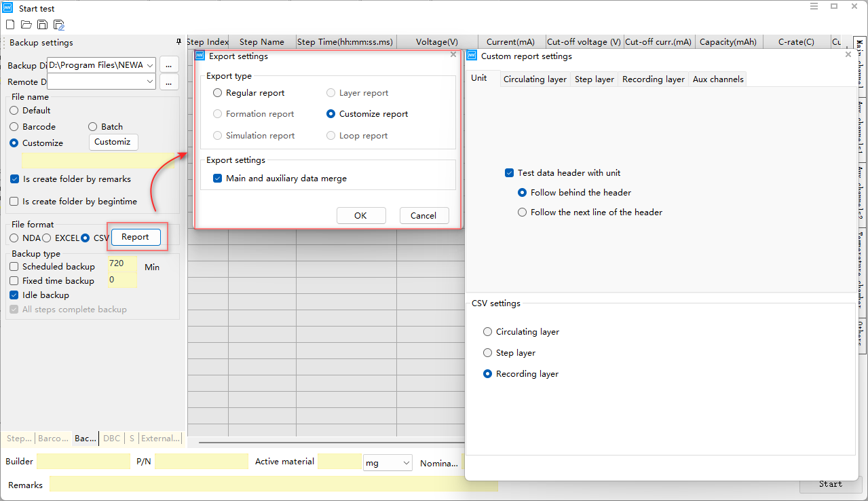
Task: Browse for the backup directory
Action: [170, 64]
